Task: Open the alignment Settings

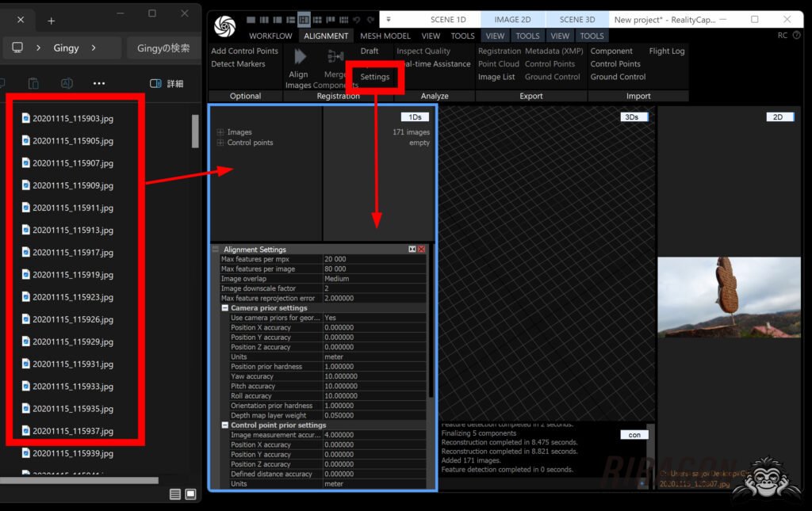Action: pos(373,78)
